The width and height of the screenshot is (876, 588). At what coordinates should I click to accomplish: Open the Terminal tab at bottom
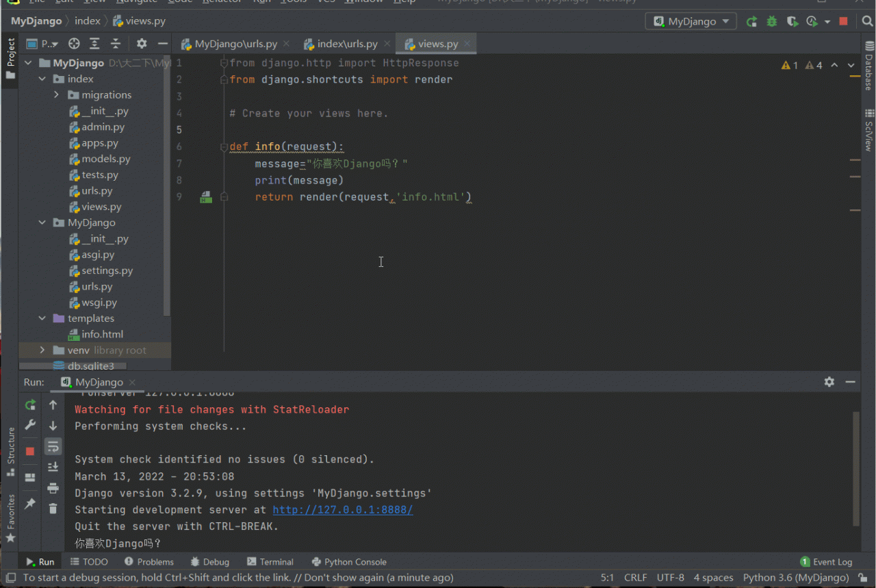270,562
